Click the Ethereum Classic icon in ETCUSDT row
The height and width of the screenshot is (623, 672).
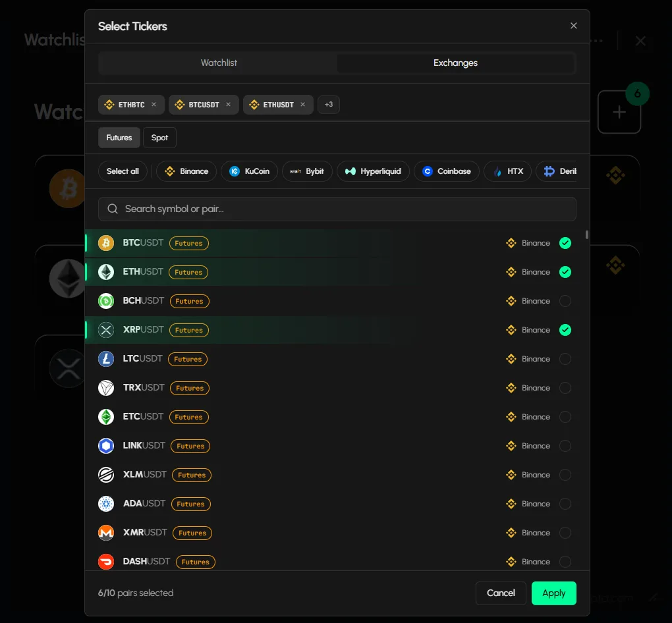click(x=106, y=417)
